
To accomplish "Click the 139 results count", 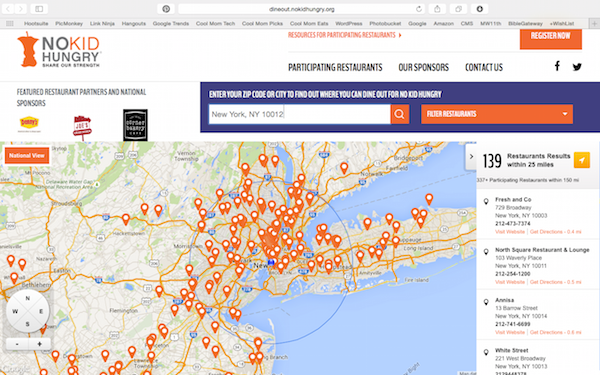I will coord(492,161).
